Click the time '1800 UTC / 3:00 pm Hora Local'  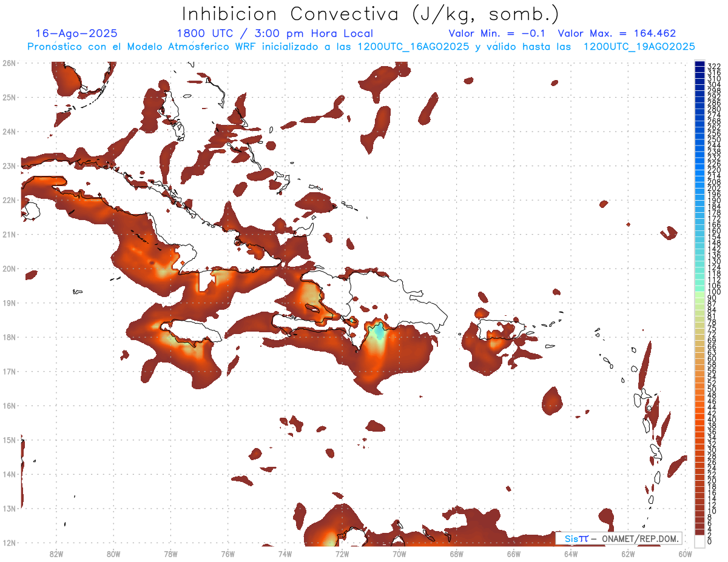pos(275,34)
